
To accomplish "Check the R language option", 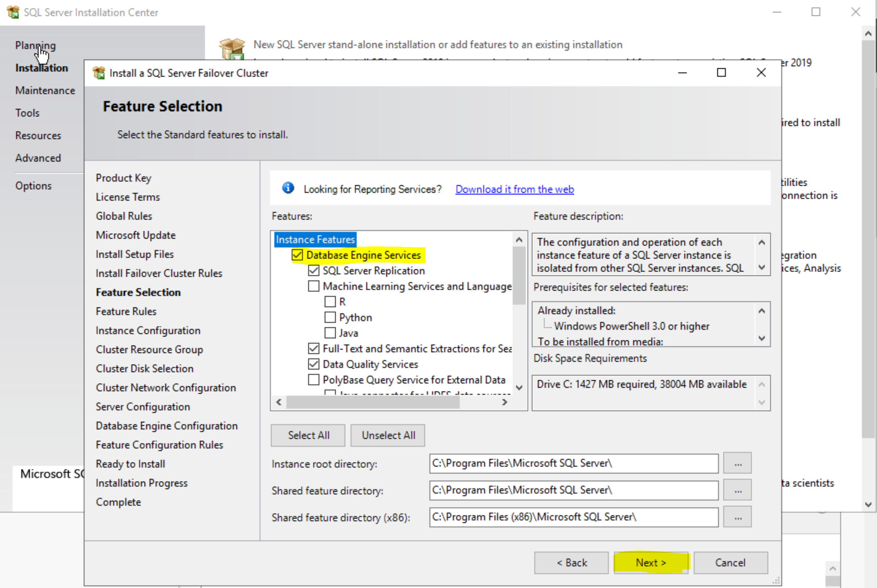I will (330, 302).
